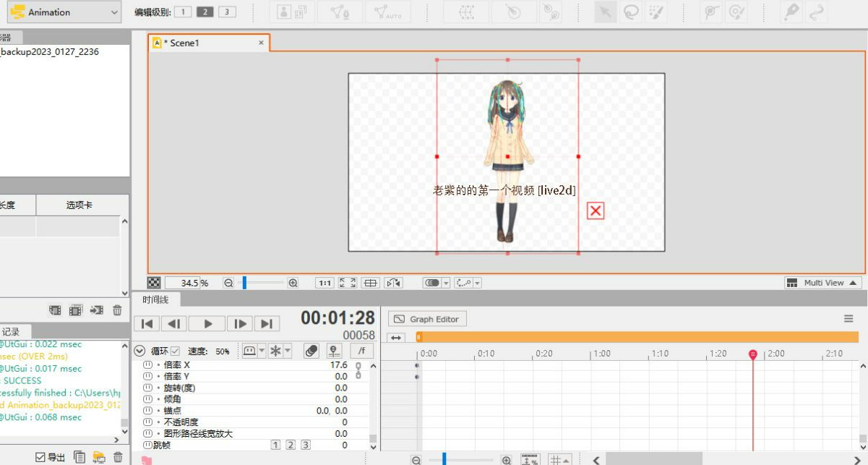This screenshot has height=465, width=868.
Task: Click the 选项卡 column header
Action: coord(80,205)
